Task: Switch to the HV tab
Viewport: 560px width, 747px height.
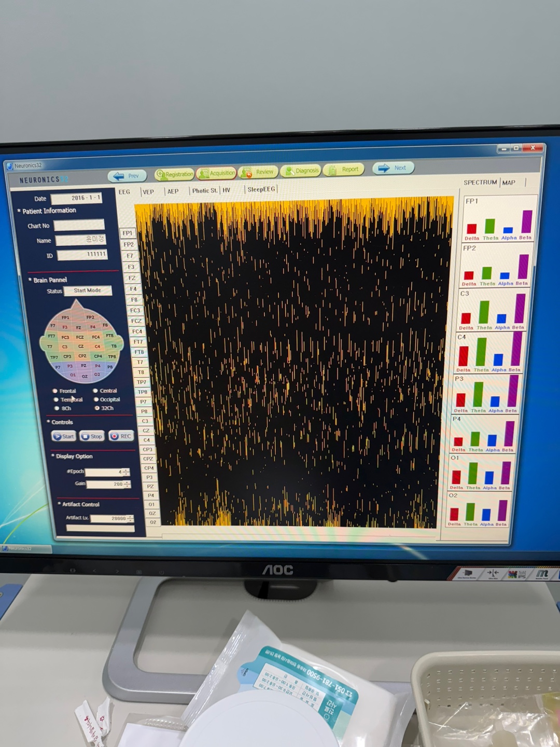Action: [x=227, y=190]
